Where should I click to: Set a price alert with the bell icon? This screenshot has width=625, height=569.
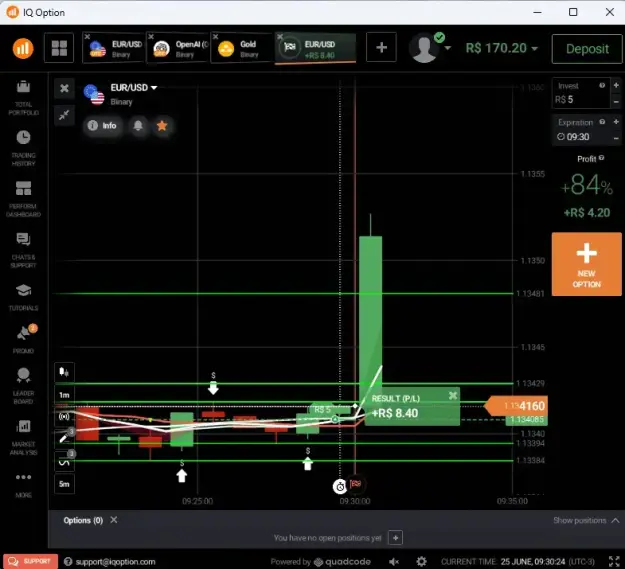click(x=138, y=126)
